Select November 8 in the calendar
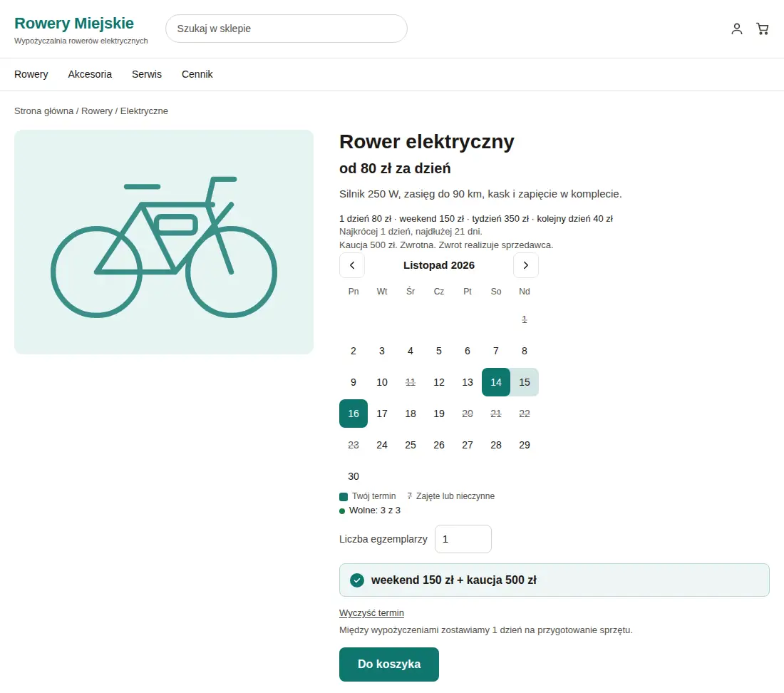 coord(524,351)
